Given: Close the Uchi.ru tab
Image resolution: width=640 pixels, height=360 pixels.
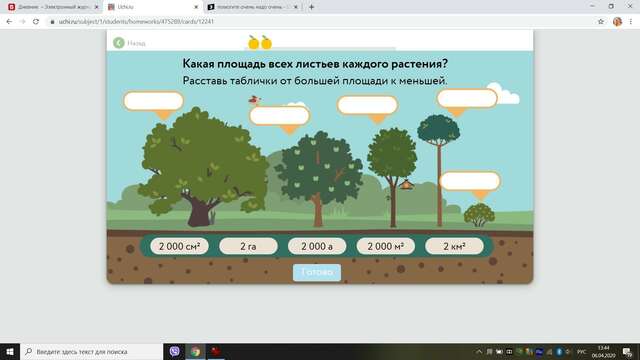Looking at the screenshot, I should 196,7.
